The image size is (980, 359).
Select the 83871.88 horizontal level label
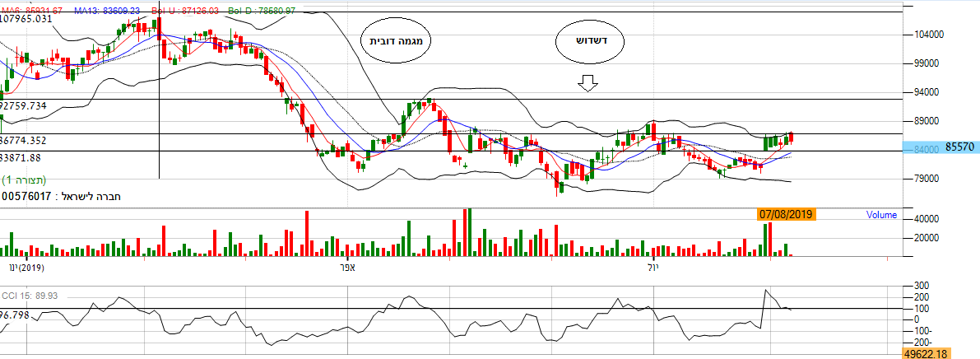(21, 157)
